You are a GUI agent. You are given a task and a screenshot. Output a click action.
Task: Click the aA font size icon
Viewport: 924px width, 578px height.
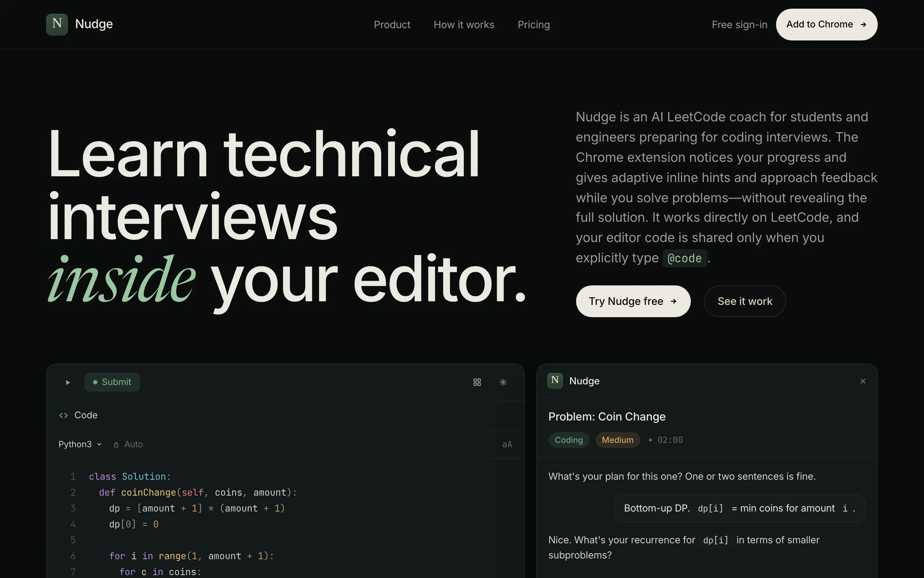[x=507, y=444]
